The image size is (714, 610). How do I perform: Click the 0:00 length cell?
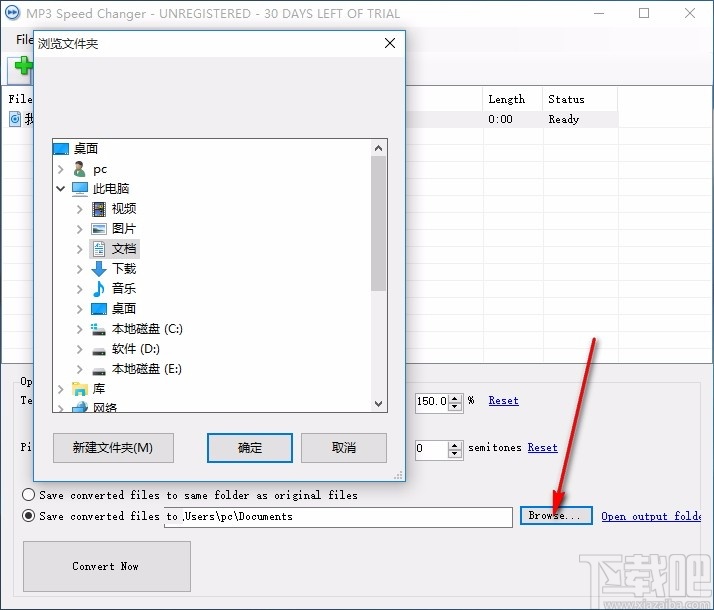click(512, 119)
